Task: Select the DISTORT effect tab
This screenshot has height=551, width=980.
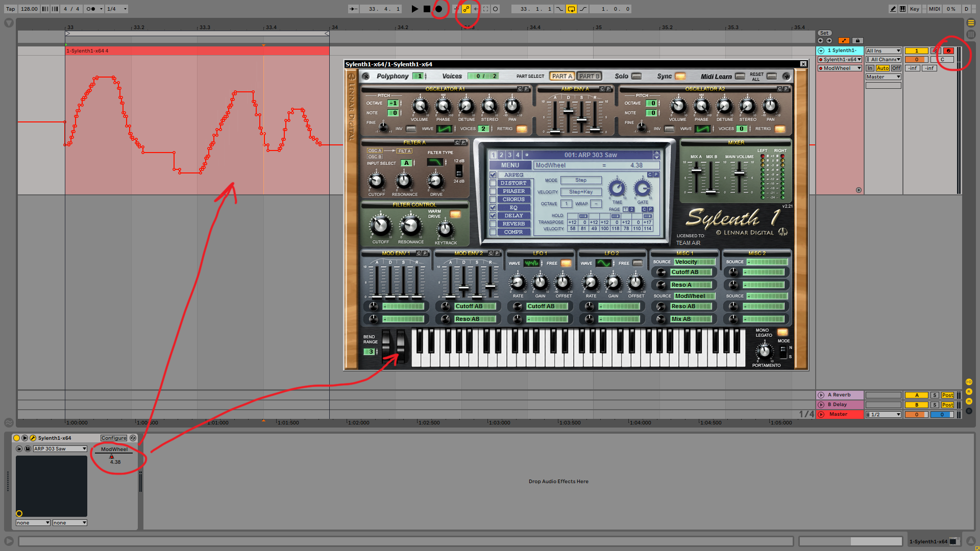Action: point(513,183)
